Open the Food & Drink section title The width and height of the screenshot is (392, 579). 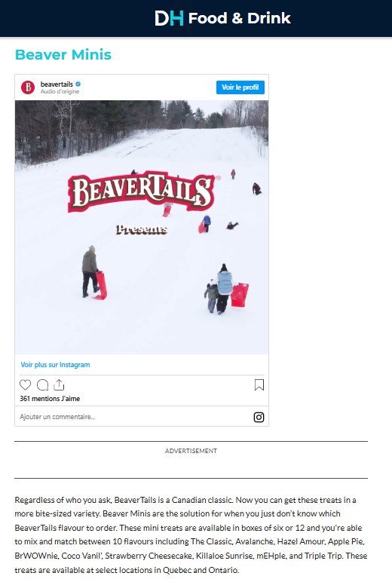pyautogui.click(x=239, y=18)
